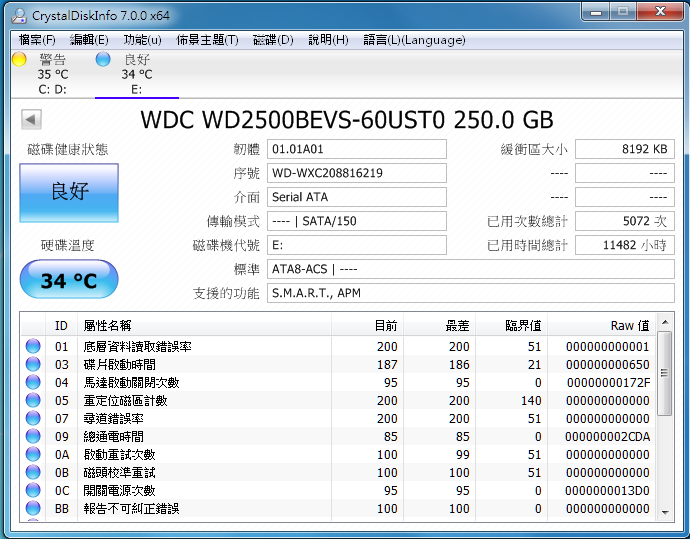Click the attribute list scrollbar thumb
This screenshot has width=690, height=539.
tap(665, 373)
